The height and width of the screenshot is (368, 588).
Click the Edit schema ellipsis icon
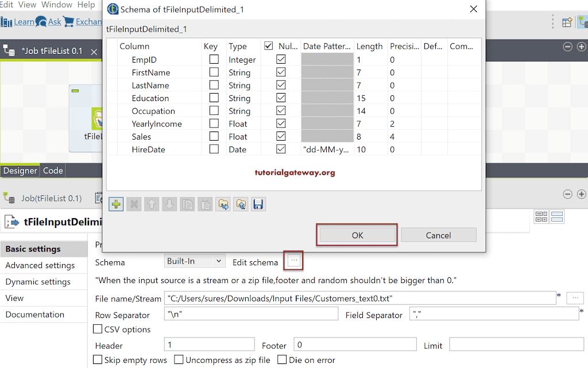(x=293, y=261)
